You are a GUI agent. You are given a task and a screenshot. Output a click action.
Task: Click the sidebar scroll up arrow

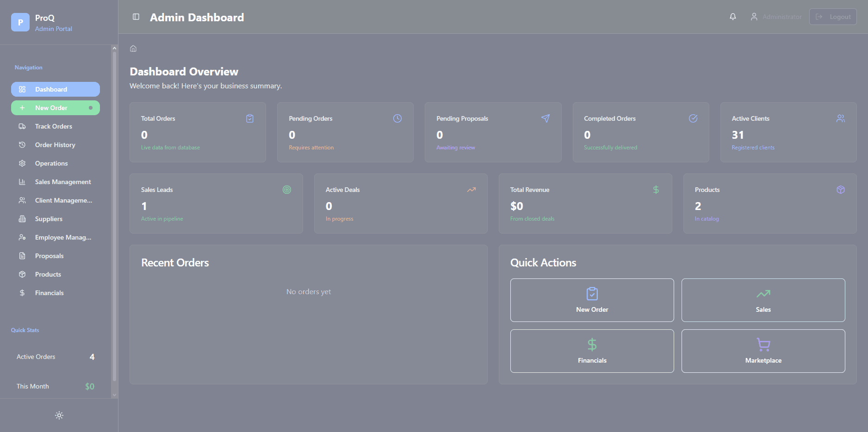(x=114, y=48)
